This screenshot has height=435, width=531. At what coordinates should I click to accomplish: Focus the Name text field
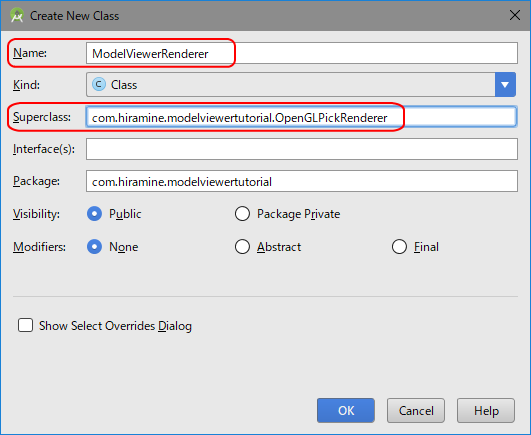click(x=302, y=53)
